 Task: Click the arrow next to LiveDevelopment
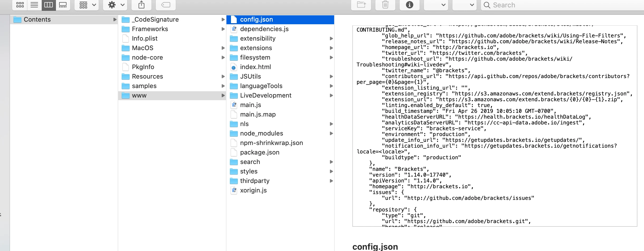pyautogui.click(x=331, y=95)
